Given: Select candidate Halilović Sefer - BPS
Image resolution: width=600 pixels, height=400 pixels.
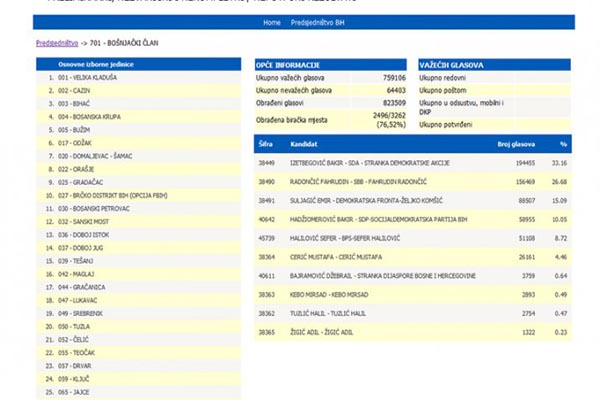Looking at the screenshot, I should point(413,238).
